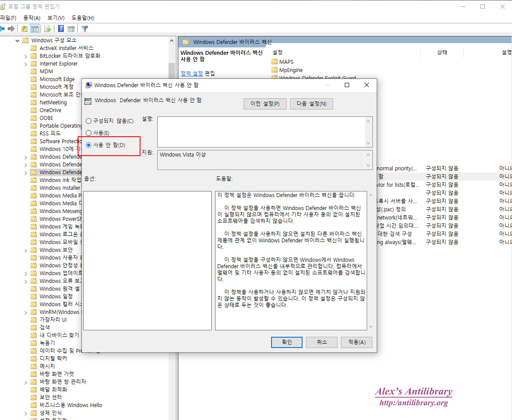The width and height of the screenshot is (512, 420).
Task: Click the 이전 설정(P) button
Action: (x=265, y=104)
